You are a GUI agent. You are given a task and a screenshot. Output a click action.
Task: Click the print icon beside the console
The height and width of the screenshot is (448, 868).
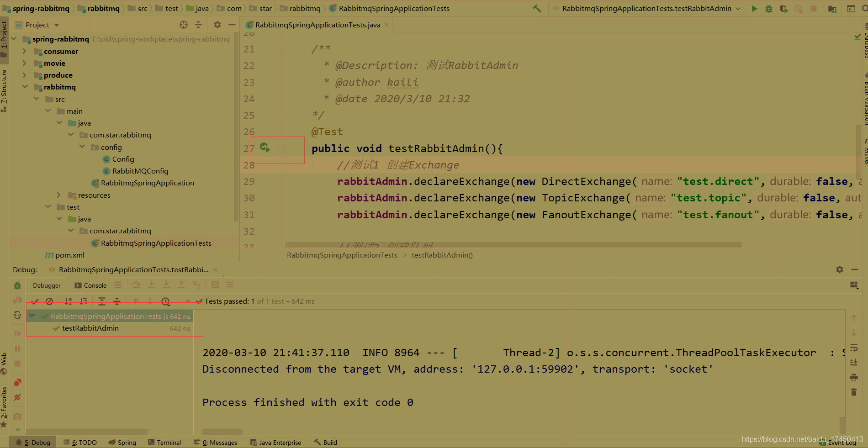[x=853, y=377]
